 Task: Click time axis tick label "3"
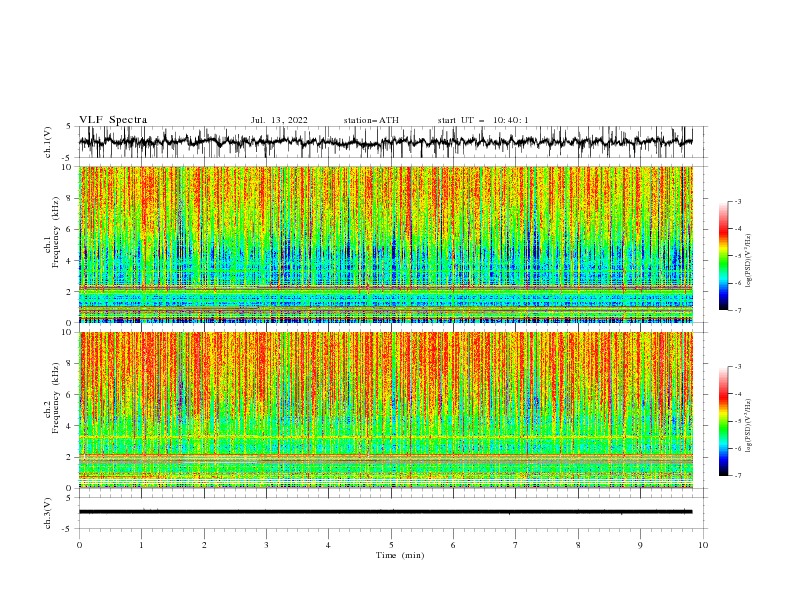coord(266,545)
